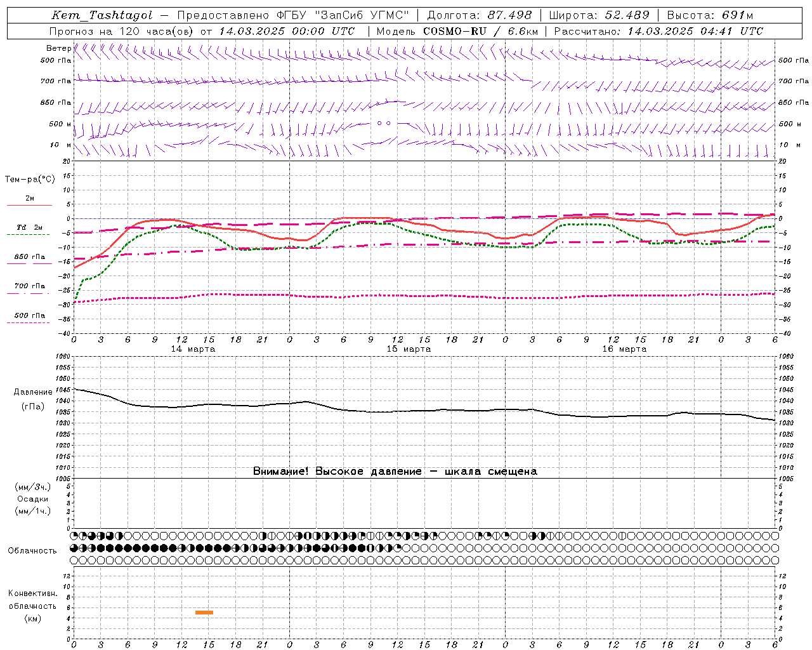This screenshot has width=812, height=650.
Task: Click the 16 марта date label
Action: click(624, 348)
